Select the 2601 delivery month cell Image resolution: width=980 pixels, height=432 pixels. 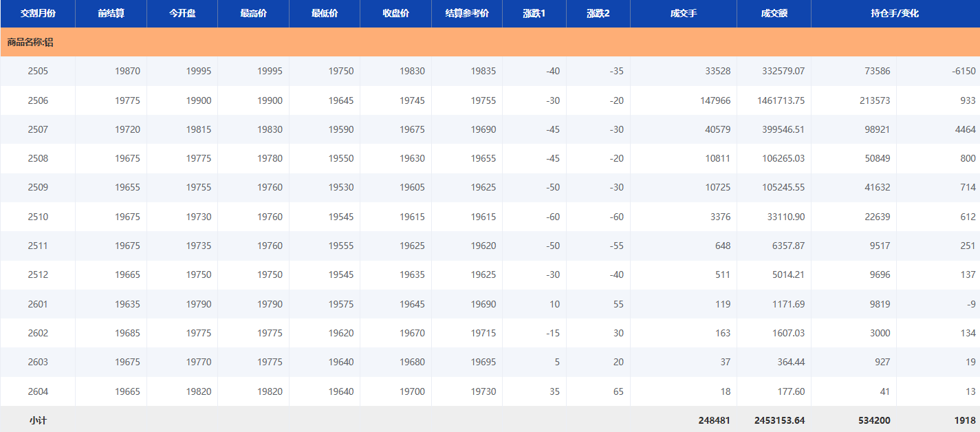click(x=38, y=304)
